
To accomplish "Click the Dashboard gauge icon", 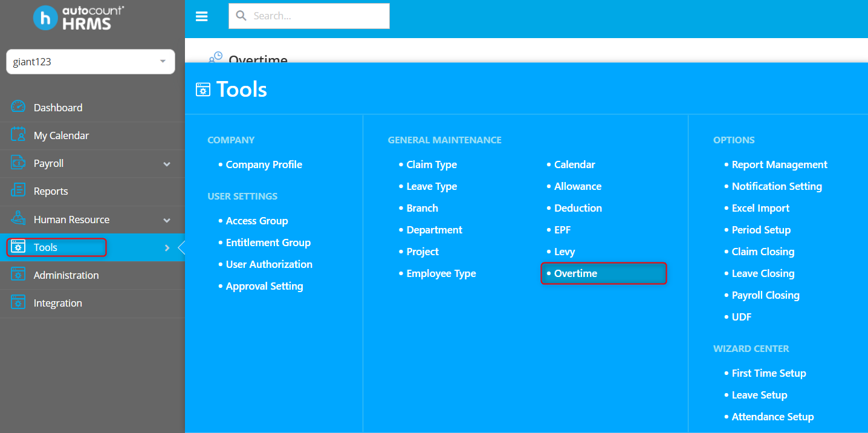I will click(x=18, y=107).
